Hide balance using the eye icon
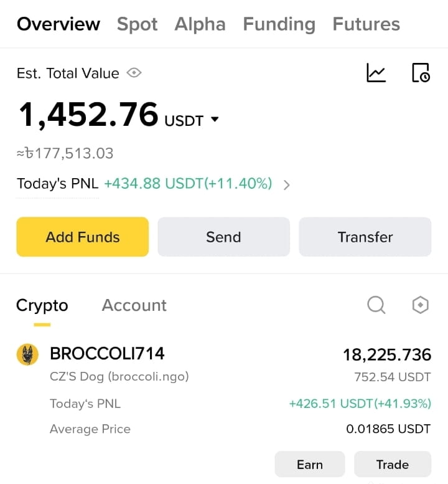Viewport: 448px width, 484px height. pyautogui.click(x=134, y=73)
